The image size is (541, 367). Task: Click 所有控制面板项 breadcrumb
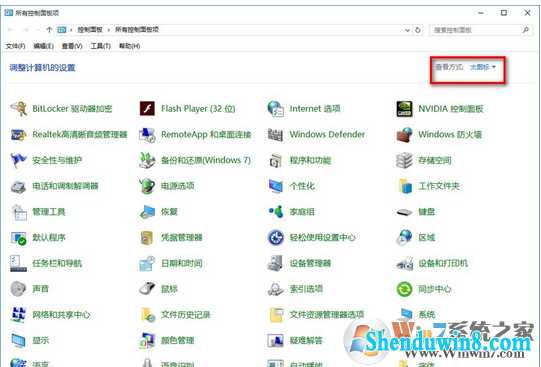click(x=137, y=30)
